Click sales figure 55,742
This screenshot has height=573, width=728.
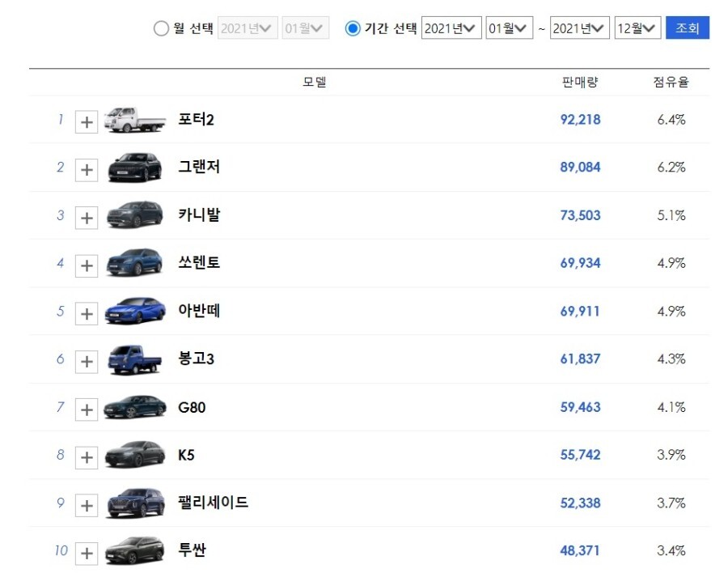(x=580, y=455)
